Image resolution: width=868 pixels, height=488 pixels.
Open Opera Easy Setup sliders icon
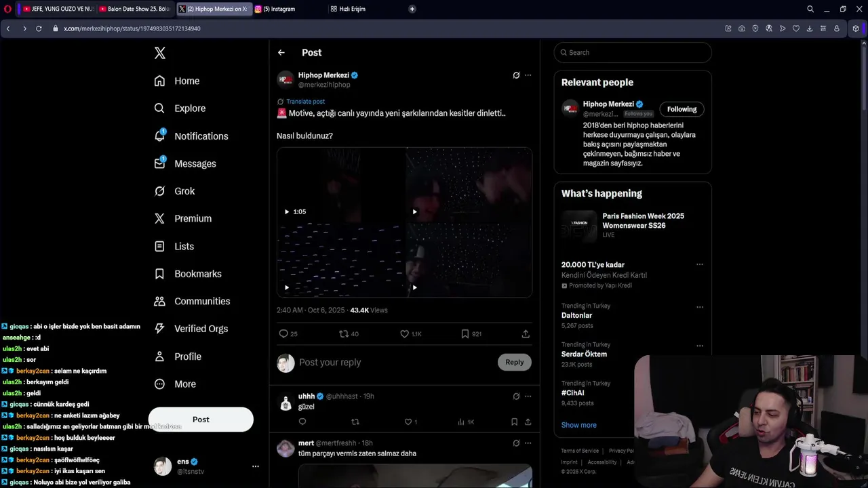(x=823, y=28)
